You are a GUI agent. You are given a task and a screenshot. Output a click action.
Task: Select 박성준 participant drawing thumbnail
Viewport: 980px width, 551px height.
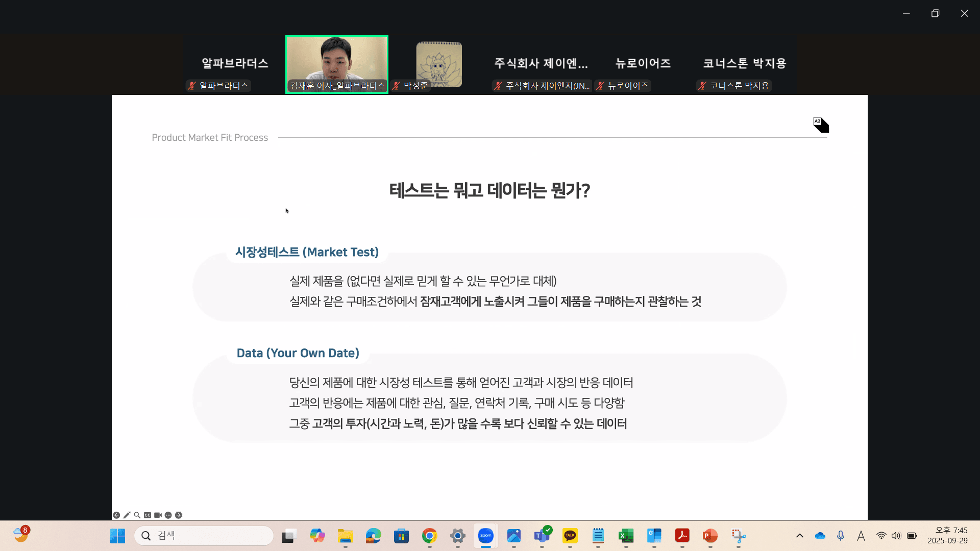(439, 64)
